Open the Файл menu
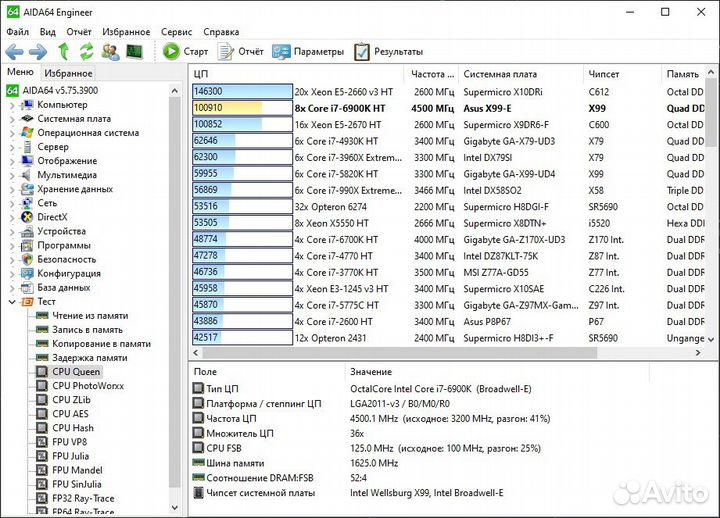 (17, 32)
